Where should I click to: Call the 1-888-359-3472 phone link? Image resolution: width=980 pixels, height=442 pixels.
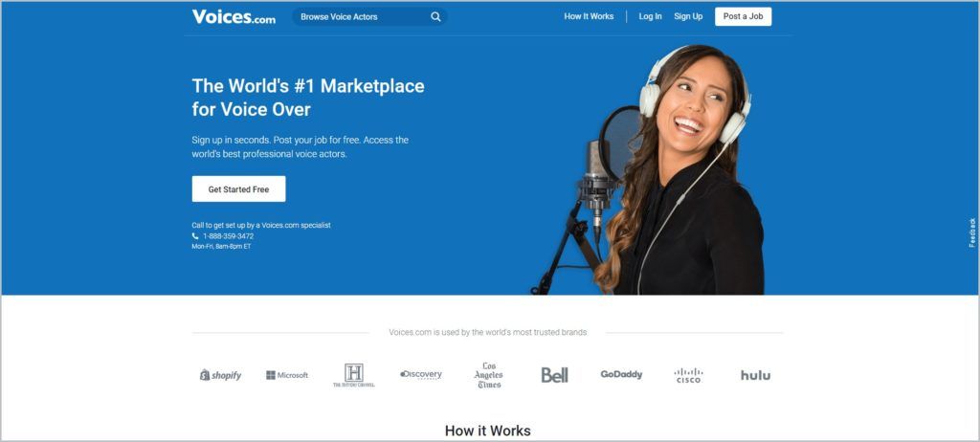point(228,236)
